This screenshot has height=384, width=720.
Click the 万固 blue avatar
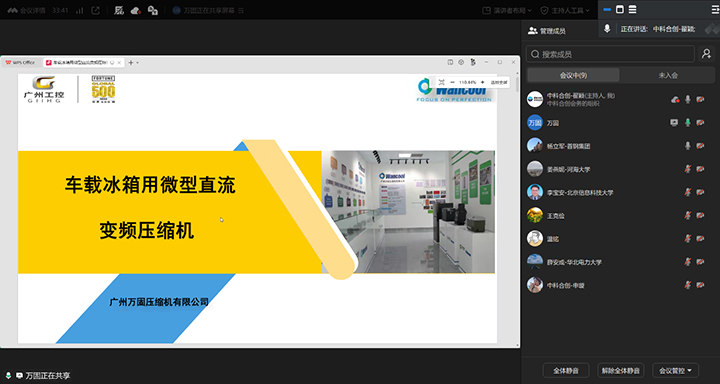click(x=534, y=123)
